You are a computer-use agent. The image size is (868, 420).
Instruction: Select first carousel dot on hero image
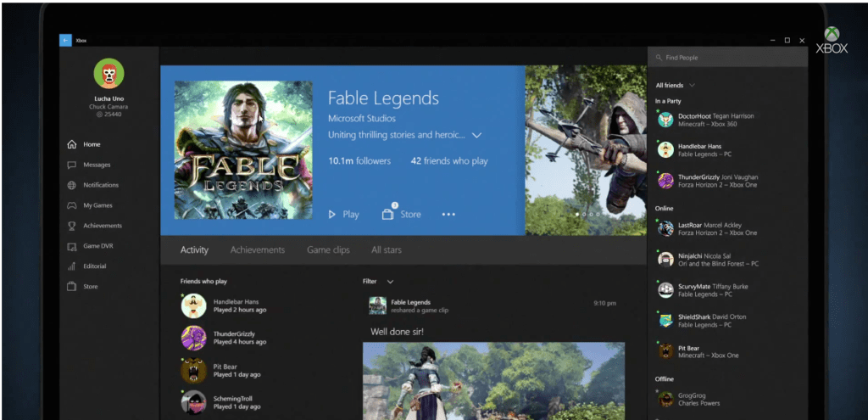577,214
